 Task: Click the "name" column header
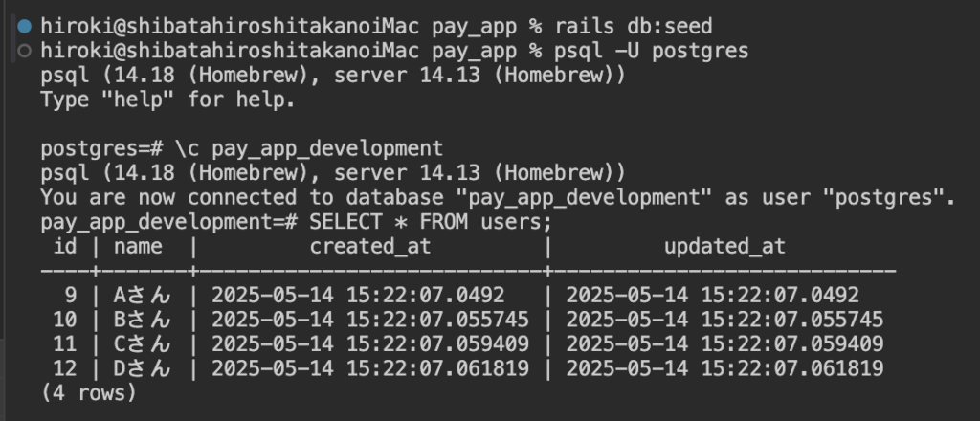[138, 247]
